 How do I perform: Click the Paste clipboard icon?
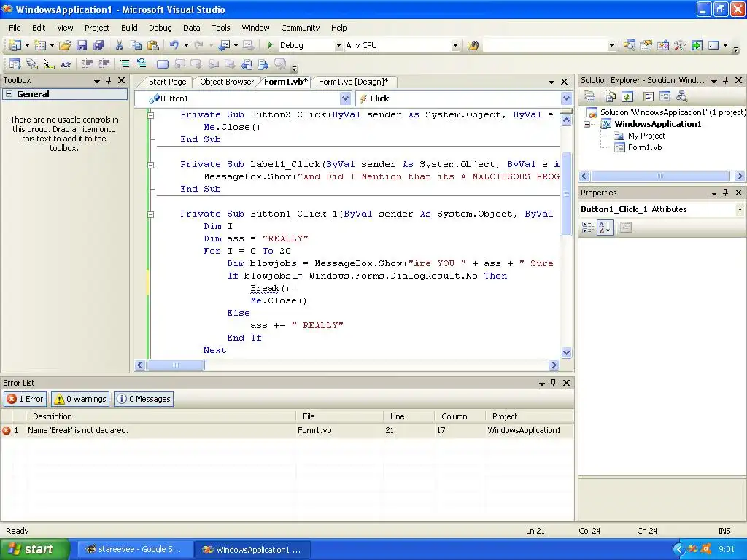click(153, 45)
